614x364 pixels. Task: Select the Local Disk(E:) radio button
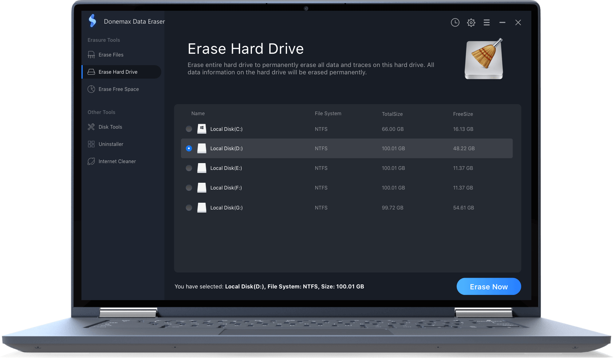(189, 168)
